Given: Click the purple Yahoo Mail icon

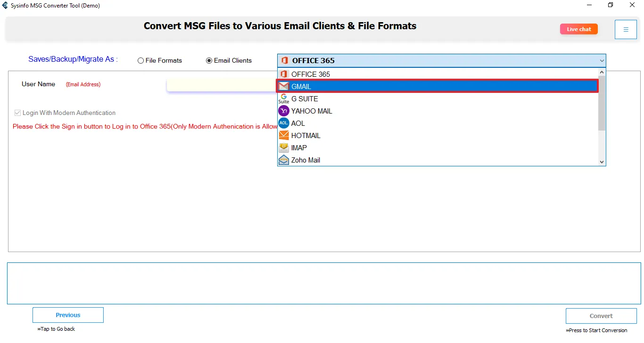Looking at the screenshot, I should (x=284, y=111).
